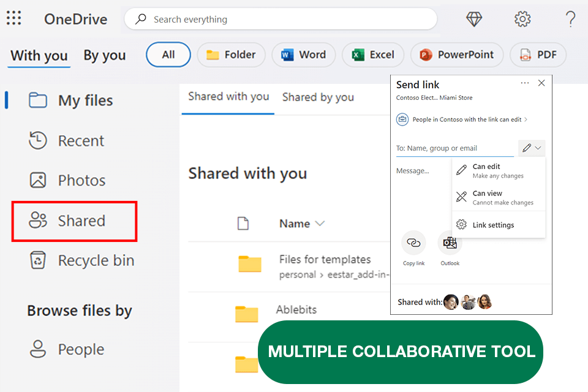Image resolution: width=588 pixels, height=392 pixels.
Task: Click the Ablebits folder icon
Action: pyautogui.click(x=246, y=314)
